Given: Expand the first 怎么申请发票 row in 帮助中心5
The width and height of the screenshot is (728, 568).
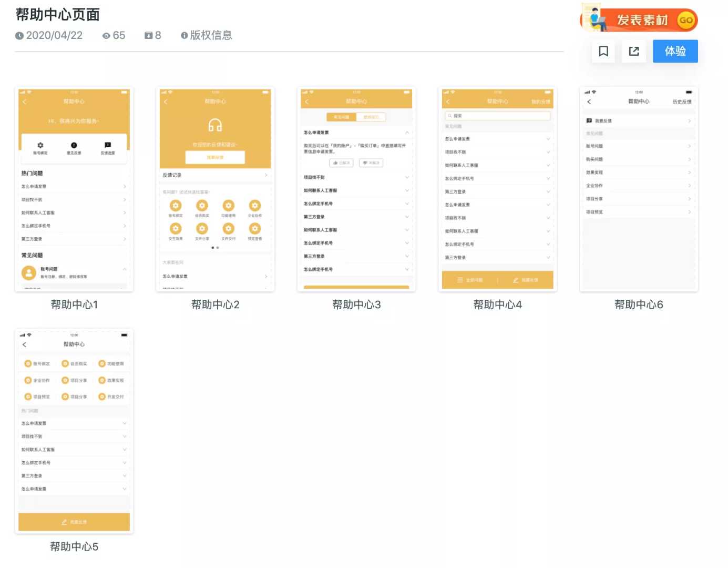Looking at the screenshot, I should (125, 423).
